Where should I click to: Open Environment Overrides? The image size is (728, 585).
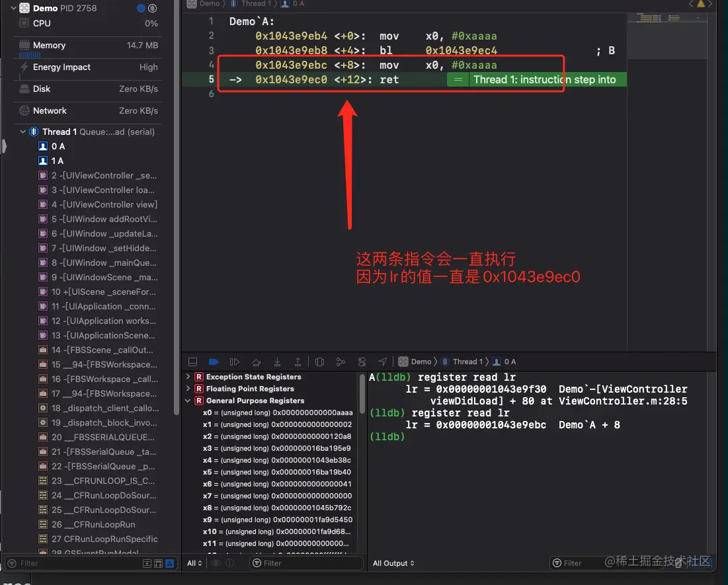[x=362, y=362]
